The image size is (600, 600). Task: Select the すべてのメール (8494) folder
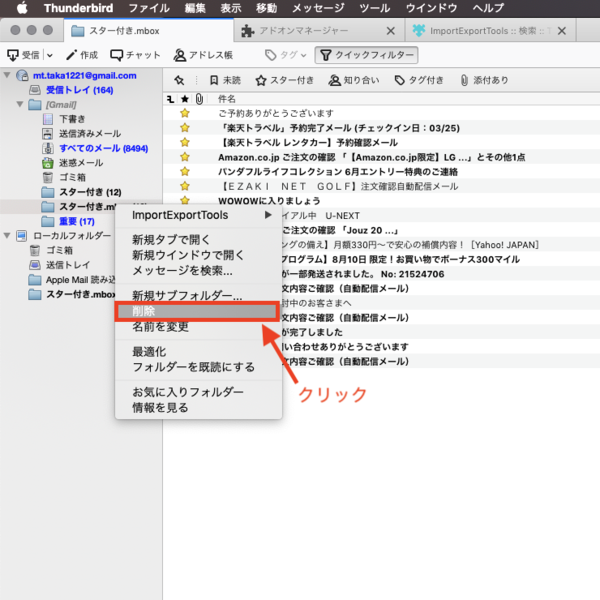tap(92, 148)
